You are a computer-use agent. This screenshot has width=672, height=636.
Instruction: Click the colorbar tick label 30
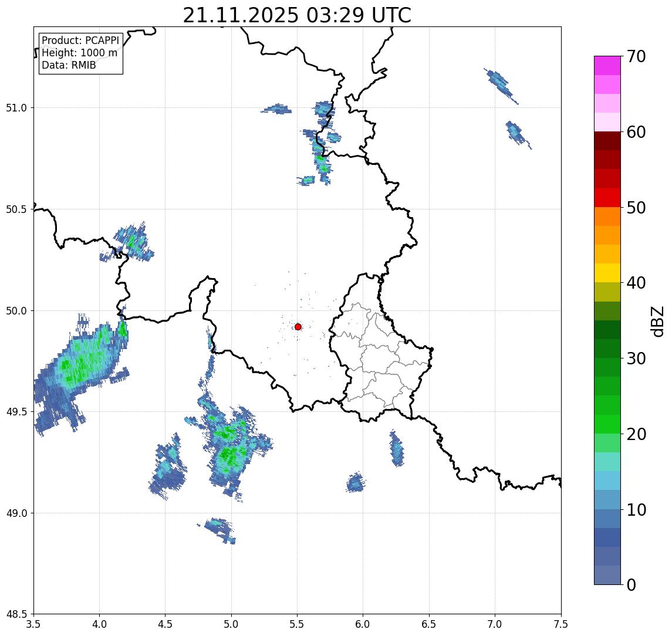point(636,358)
